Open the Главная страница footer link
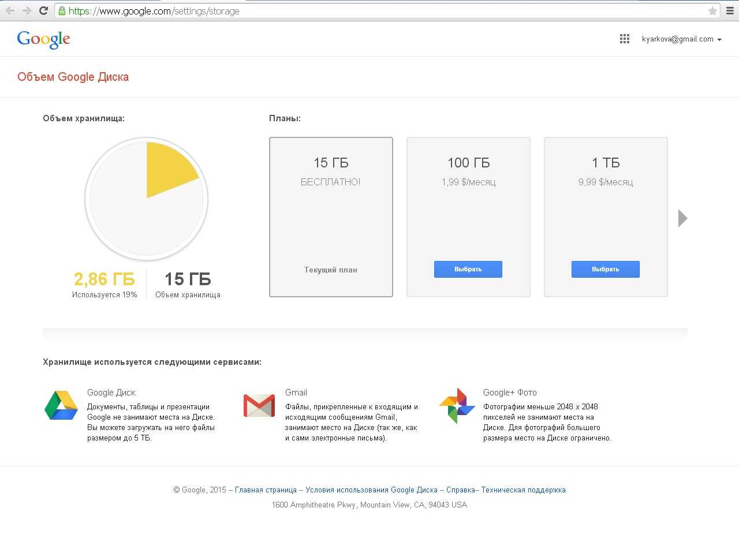This screenshot has width=739, height=560. tap(266, 490)
